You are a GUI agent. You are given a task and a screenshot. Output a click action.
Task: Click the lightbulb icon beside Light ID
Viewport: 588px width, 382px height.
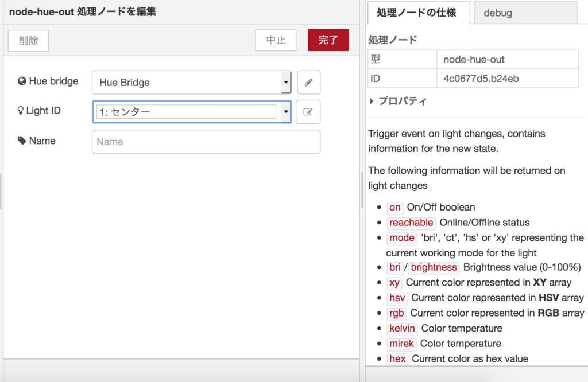pos(20,111)
